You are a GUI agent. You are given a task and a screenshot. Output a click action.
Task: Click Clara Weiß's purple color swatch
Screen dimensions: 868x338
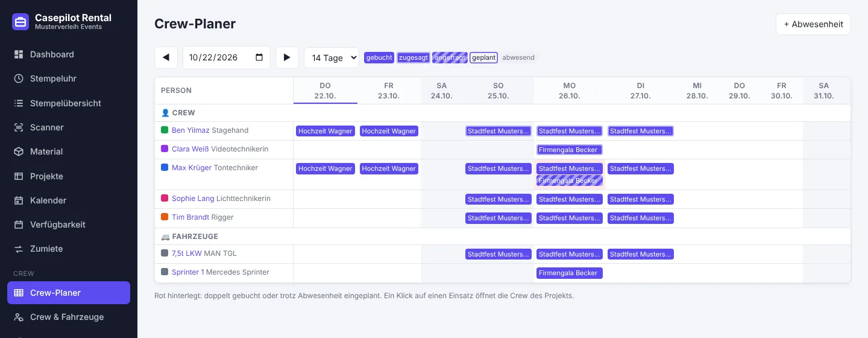click(x=165, y=149)
